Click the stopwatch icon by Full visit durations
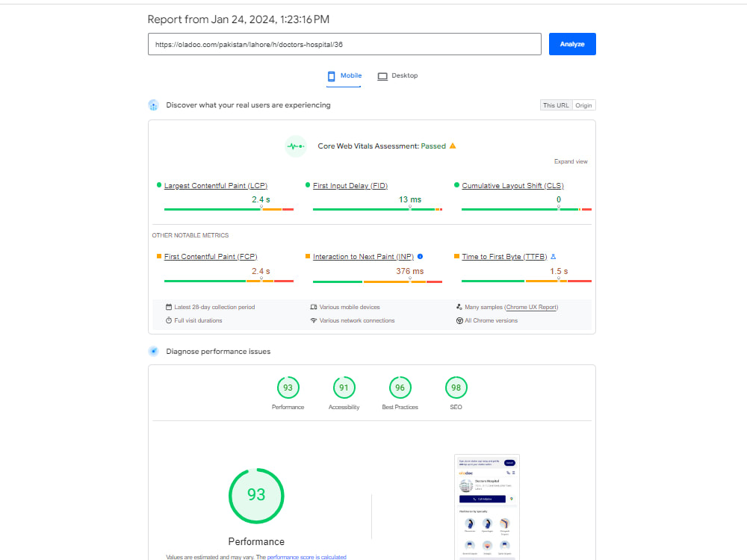Screen dimensions: 747x560 (169, 320)
